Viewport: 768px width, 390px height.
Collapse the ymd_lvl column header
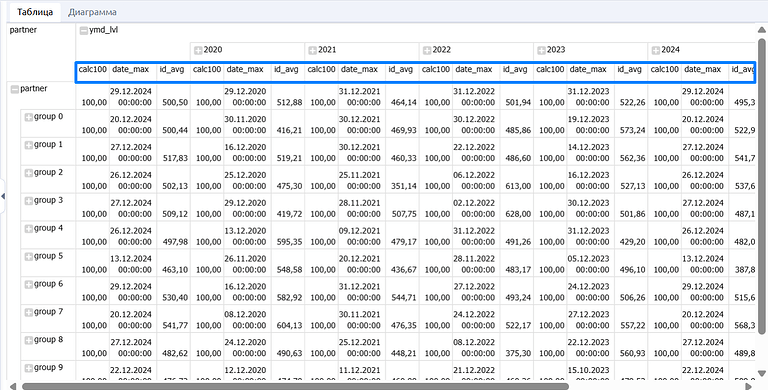coord(84,30)
